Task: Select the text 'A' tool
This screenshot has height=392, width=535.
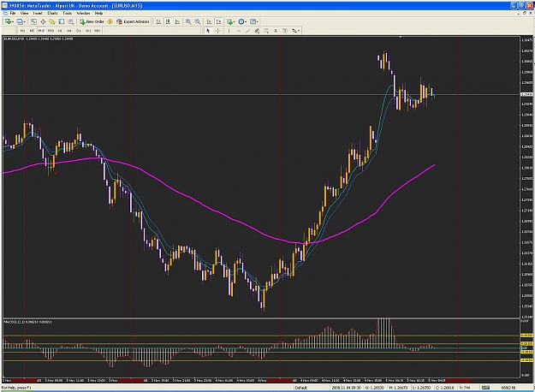Action: point(276,31)
